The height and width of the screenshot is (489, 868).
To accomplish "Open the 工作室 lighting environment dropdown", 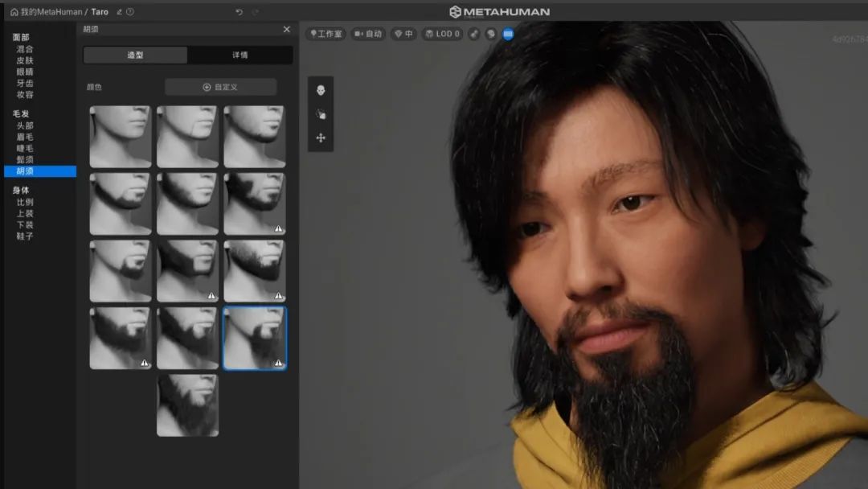I will 325,34.
